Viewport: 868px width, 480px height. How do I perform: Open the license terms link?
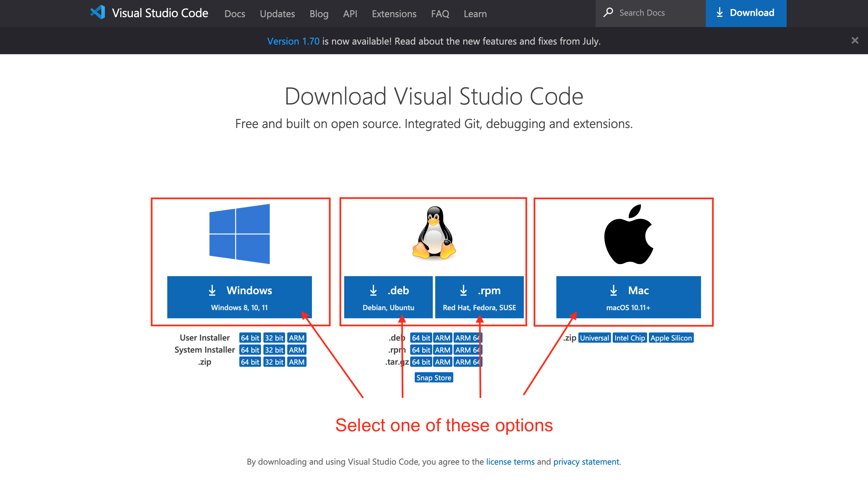(510, 462)
